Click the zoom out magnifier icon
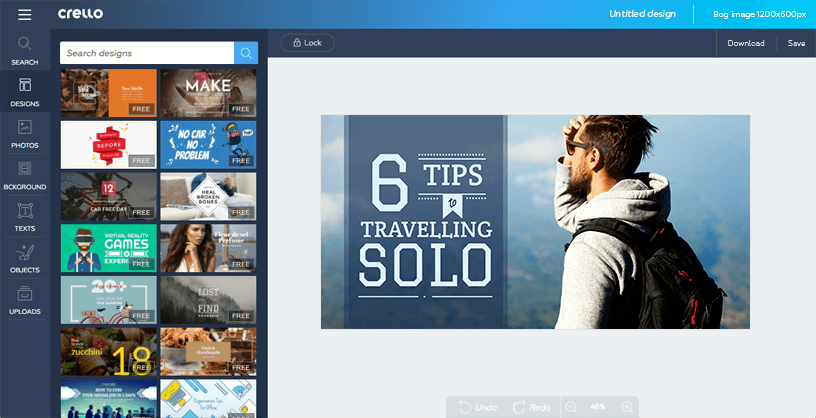 click(x=571, y=407)
